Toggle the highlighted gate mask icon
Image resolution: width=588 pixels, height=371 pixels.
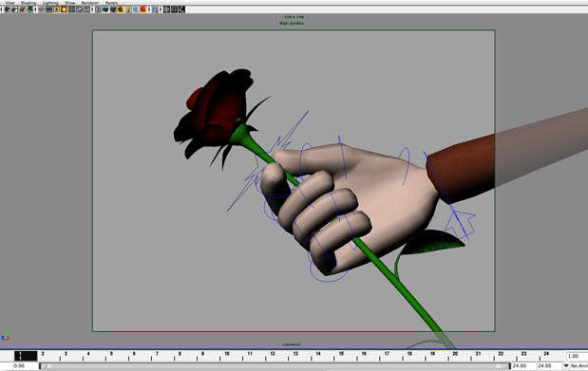pyautogui.click(x=65, y=9)
